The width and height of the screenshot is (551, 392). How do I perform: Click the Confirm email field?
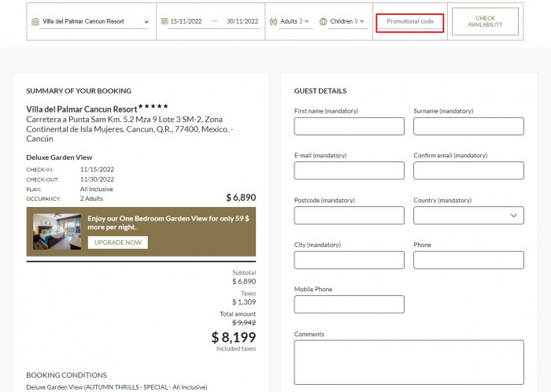[468, 170]
